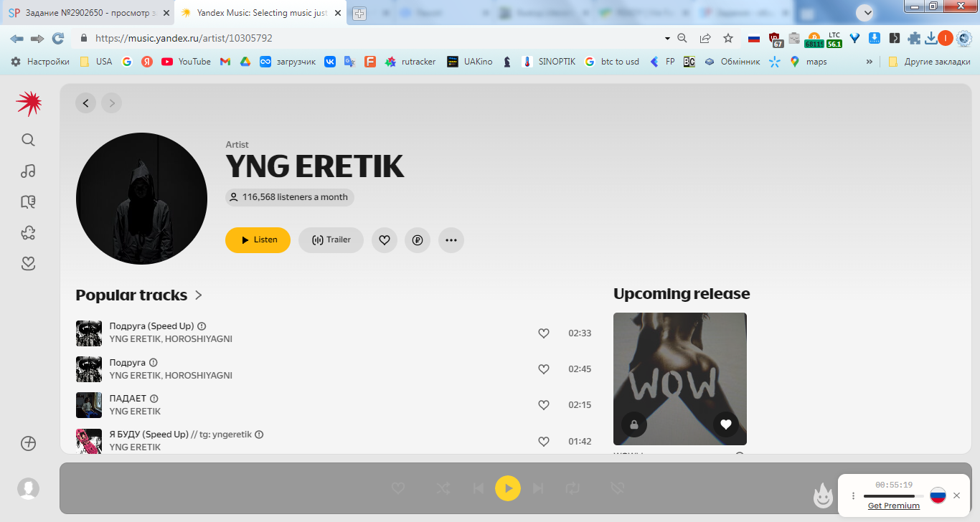
Task: Dislike the current track in player bar
Action: (617, 488)
